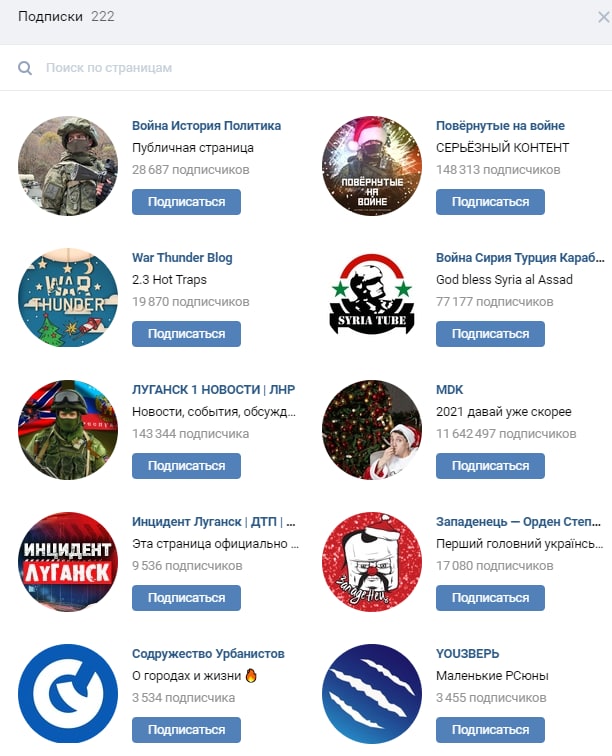Click the Инцидент Луганск avatar
612x756 pixels.
pyautogui.click(x=68, y=562)
